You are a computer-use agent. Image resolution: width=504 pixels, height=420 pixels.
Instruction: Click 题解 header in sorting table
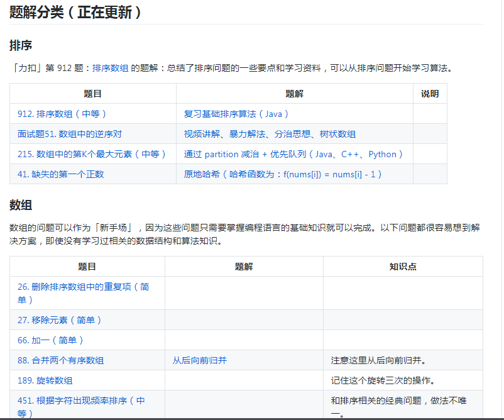295,94
